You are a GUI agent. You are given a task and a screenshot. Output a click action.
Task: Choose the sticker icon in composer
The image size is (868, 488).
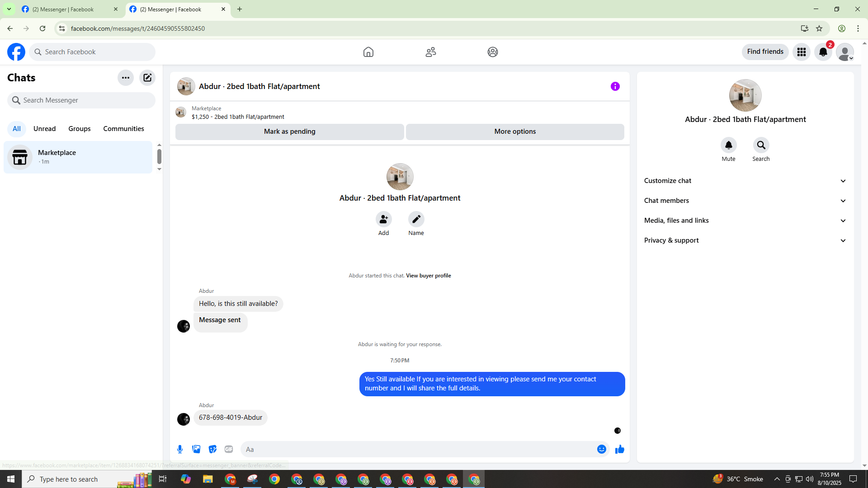[x=212, y=449]
